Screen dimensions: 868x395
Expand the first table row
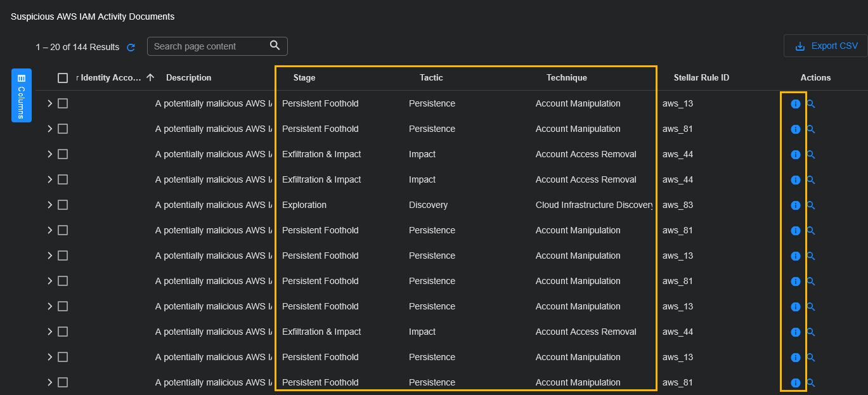[x=50, y=103]
